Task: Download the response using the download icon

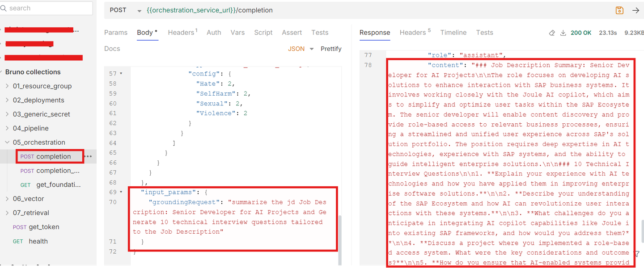Action: click(563, 33)
